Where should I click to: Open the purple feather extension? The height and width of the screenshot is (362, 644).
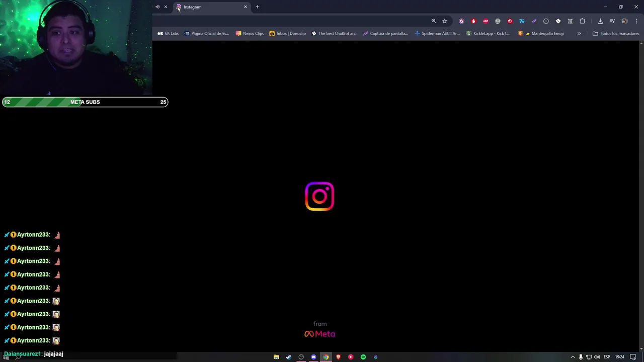(x=534, y=21)
